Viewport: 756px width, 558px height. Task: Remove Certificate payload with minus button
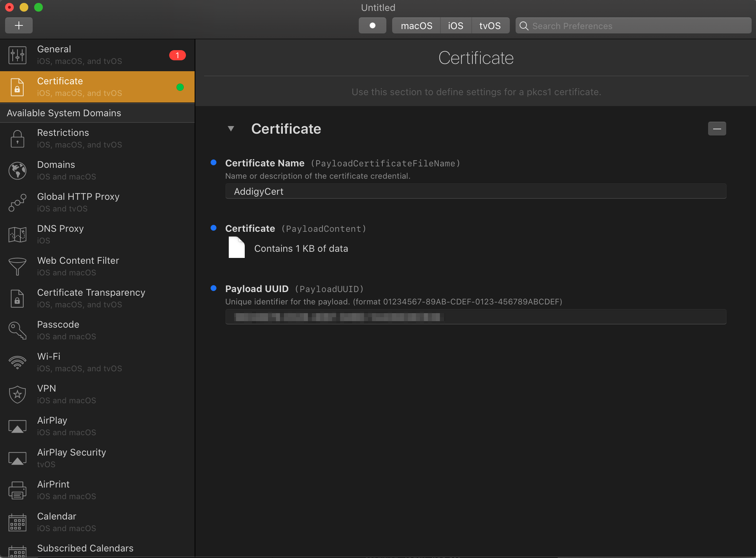[x=717, y=129]
